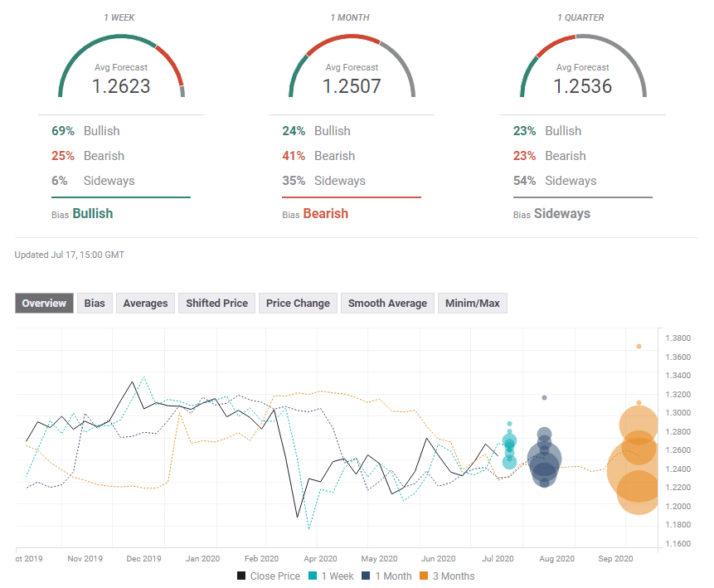Open the Smooth Average tab

387,304
